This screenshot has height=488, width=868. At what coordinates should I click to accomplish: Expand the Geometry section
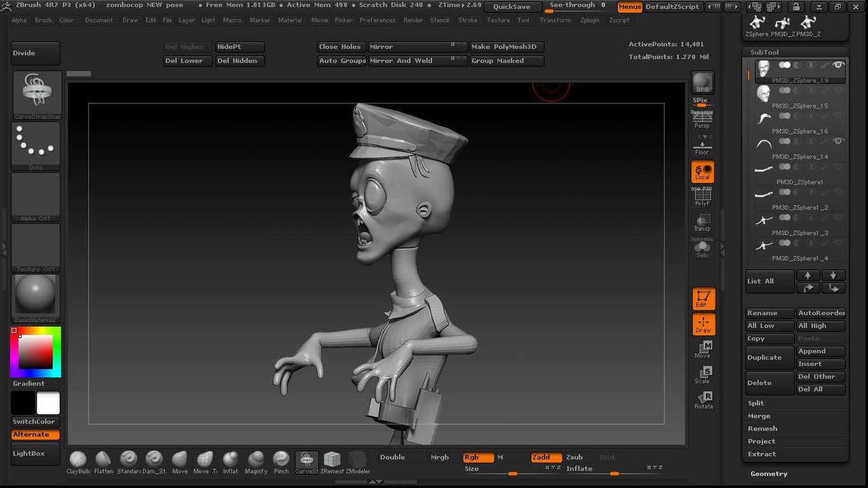pyautogui.click(x=768, y=474)
